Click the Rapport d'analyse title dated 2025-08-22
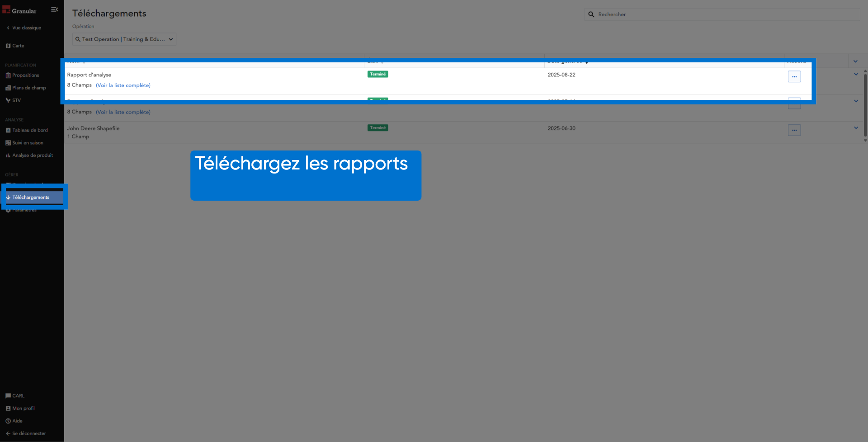The width and height of the screenshot is (868, 442). click(x=89, y=75)
